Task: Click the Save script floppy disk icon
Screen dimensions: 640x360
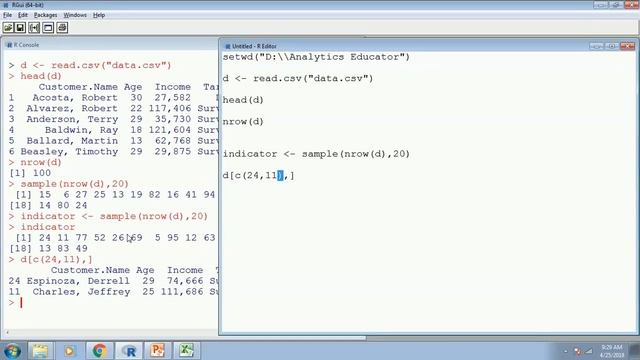Action: pos(20,28)
